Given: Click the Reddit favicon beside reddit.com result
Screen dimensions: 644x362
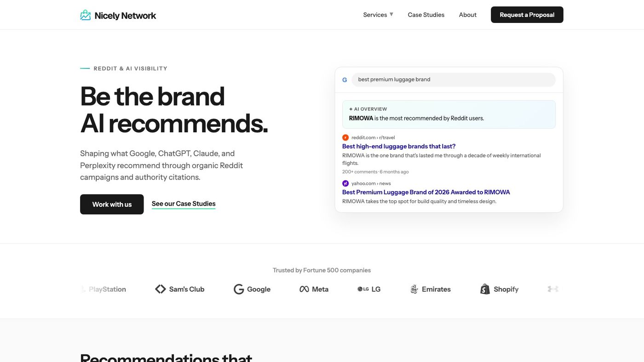Looking at the screenshot, I should pos(345,137).
